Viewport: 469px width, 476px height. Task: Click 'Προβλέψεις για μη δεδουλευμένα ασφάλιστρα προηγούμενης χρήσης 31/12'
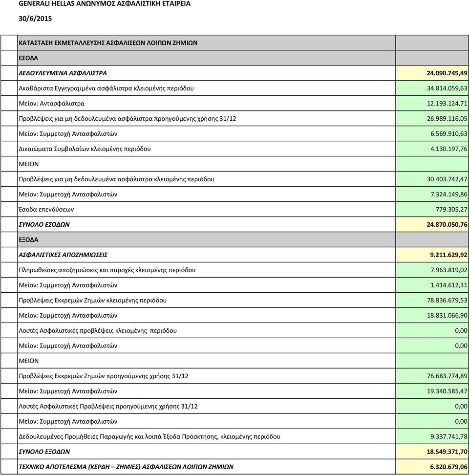pos(127,119)
